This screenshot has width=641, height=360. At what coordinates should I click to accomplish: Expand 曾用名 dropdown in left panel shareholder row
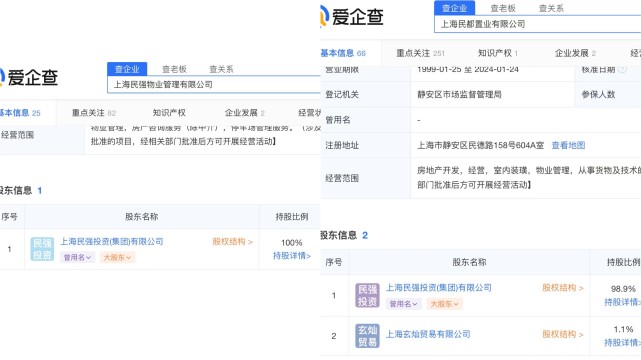[x=77, y=257]
